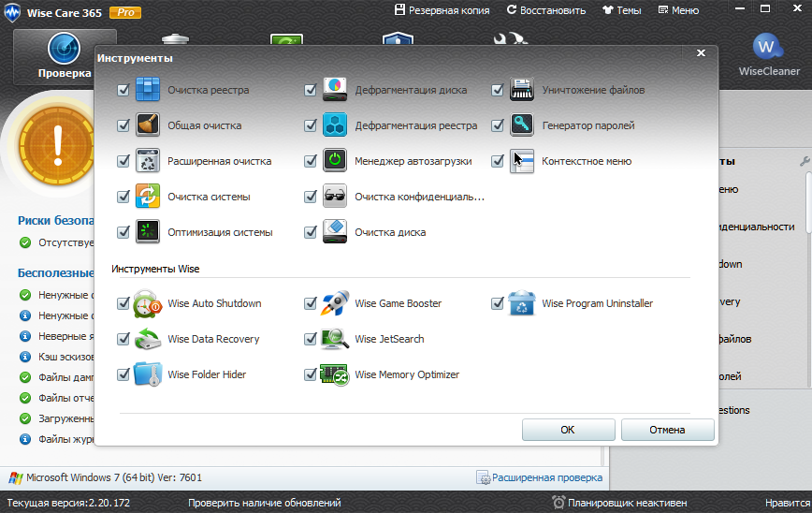This screenshot has width=812, height=513.
Task: Click the Очистка диска icon
Action: click(x=335, y=231)
